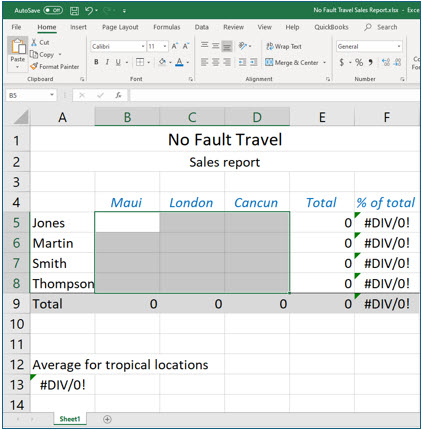Screen dimensions: 422x430
Task: Click the cell containing Thompson
Action: [62, 283]
